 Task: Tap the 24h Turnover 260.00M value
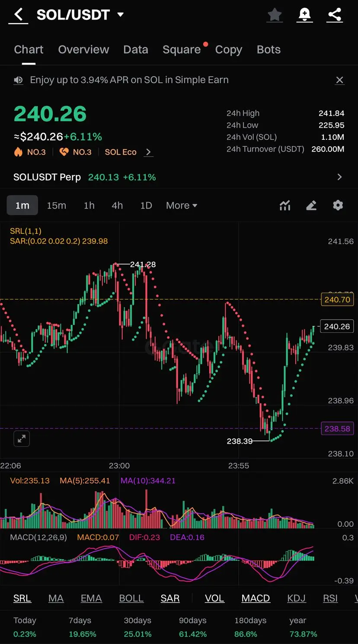pos(328,149)
